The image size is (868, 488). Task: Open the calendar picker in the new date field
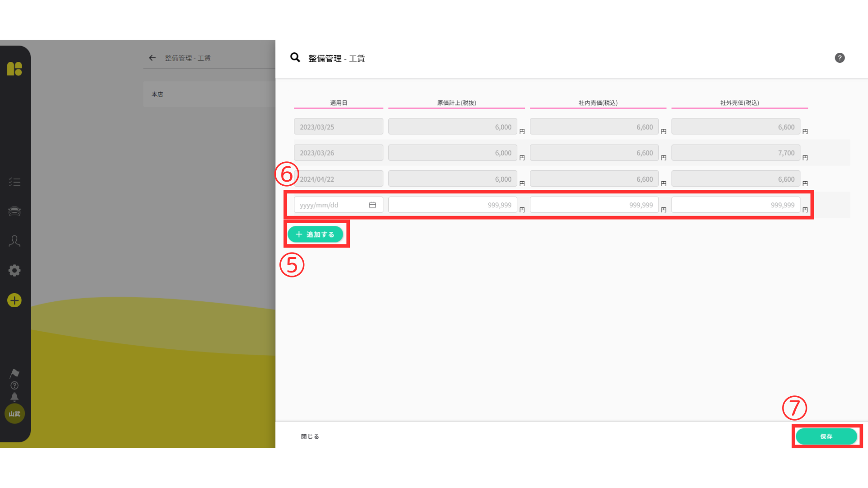tap(373, 205)
